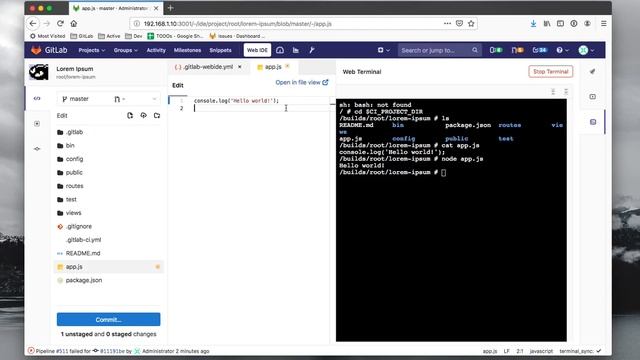Open the Merge requests counter icon

tap(518, 50)
